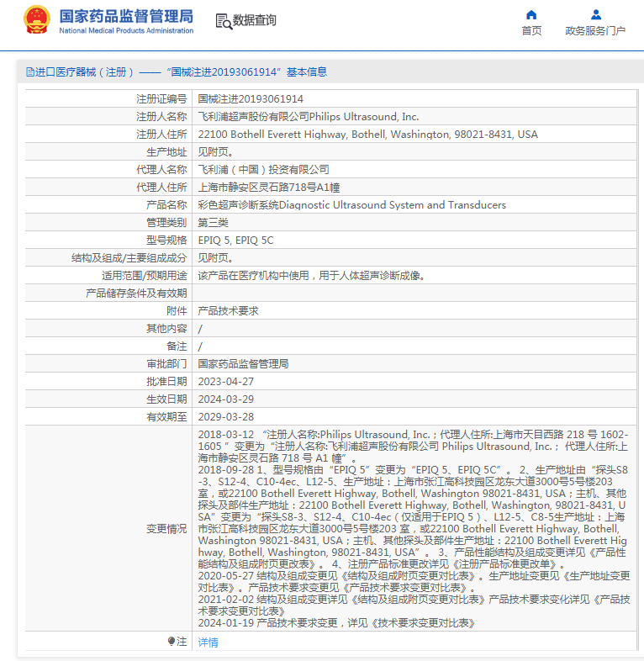The height and width of the screenshot is (661, 644).
Task: Click the 有效期至 row label
Action: (166, 417)
